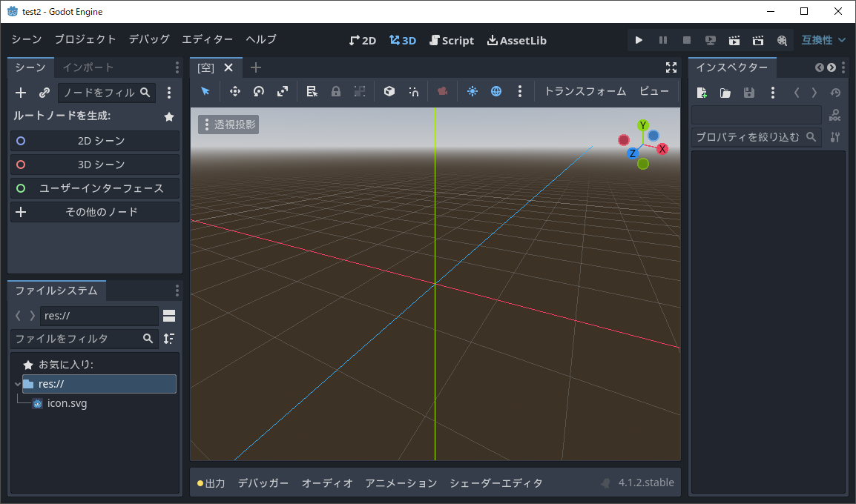Image resolution: width=856 pixels, height=504 pixels.
Task: Focus the filter files search field
Action: pyautogui.click(x=84, y=339)
